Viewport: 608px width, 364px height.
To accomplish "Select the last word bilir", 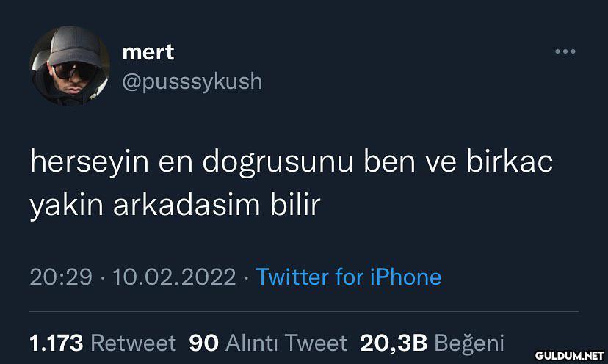I will [x=295, y=205].
